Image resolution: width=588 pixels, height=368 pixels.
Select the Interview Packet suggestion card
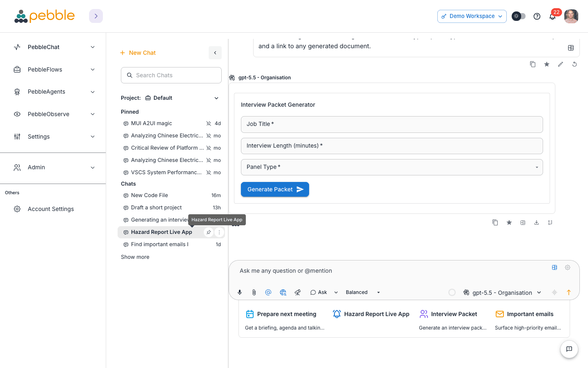tap(452, 321)
